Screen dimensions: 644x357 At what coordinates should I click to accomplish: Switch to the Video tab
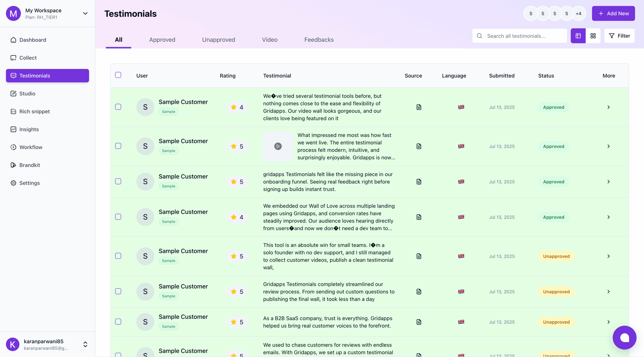270,39
